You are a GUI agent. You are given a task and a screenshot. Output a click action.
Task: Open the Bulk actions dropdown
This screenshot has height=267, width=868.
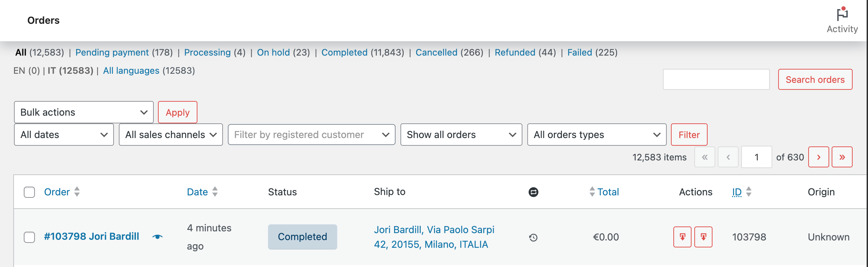[84, 112]
